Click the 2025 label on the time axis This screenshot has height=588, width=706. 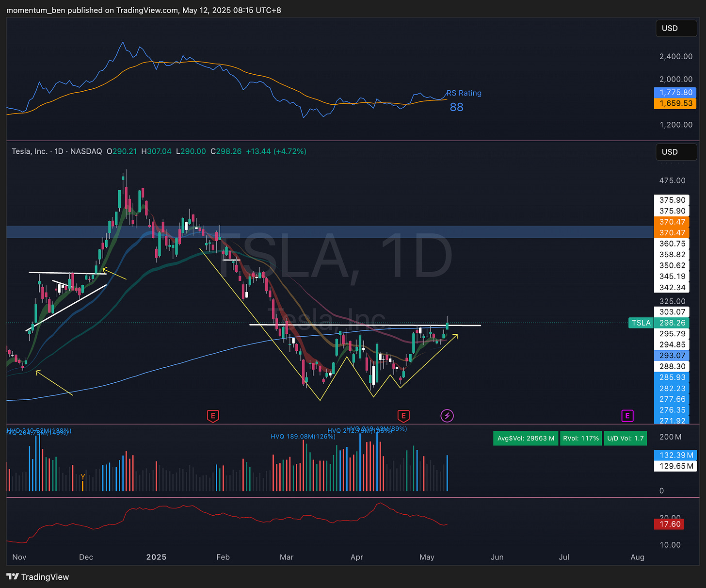tap(156, 557)
